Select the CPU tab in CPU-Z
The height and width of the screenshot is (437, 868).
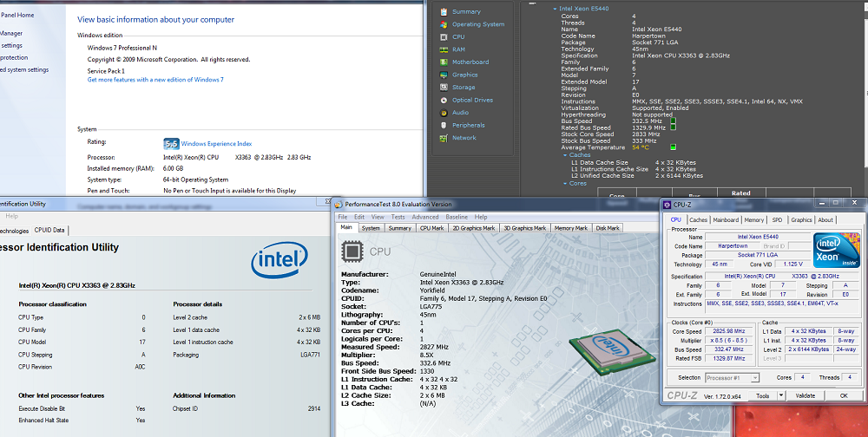[676, 219]
